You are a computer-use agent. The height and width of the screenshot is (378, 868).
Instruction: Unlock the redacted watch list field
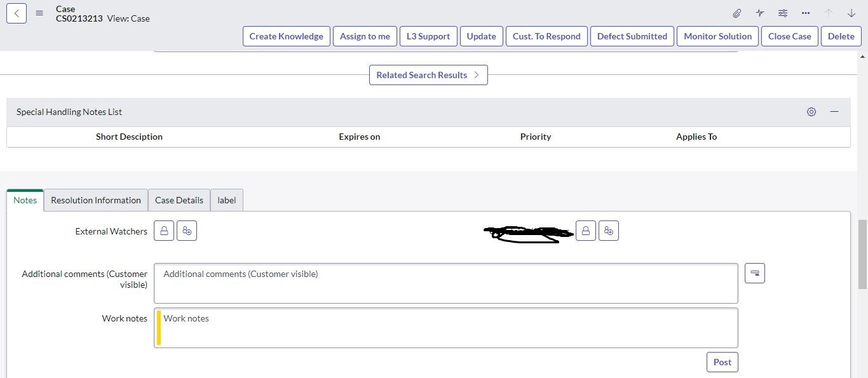(586, 231)
